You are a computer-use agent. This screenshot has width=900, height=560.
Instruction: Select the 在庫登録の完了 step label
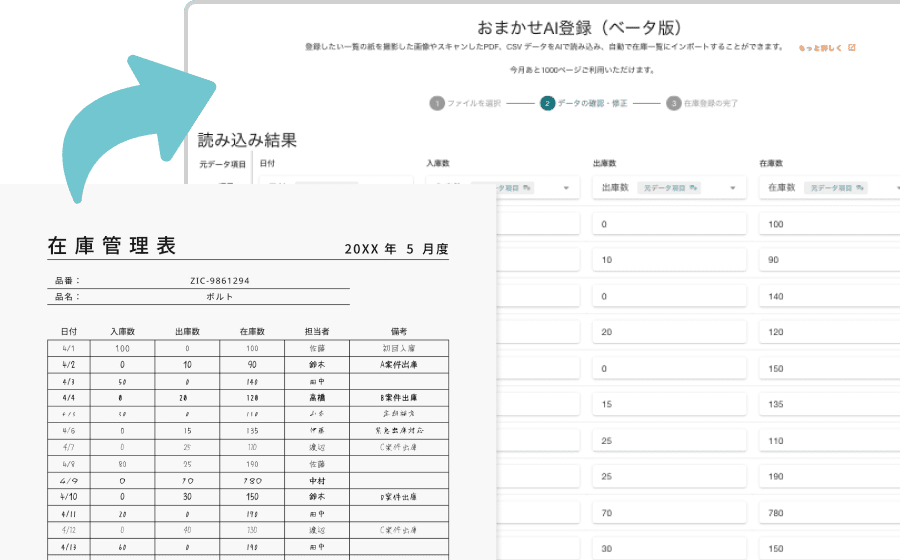[x=711, y=103]
